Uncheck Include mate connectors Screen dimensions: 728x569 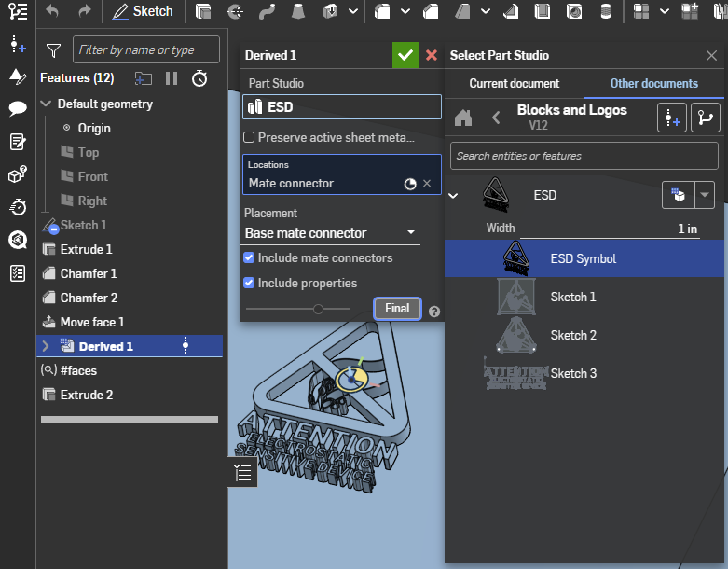click(249, 257)
